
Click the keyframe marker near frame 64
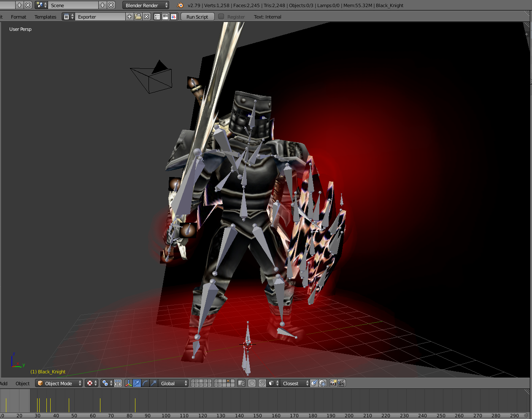pos(100,405)
